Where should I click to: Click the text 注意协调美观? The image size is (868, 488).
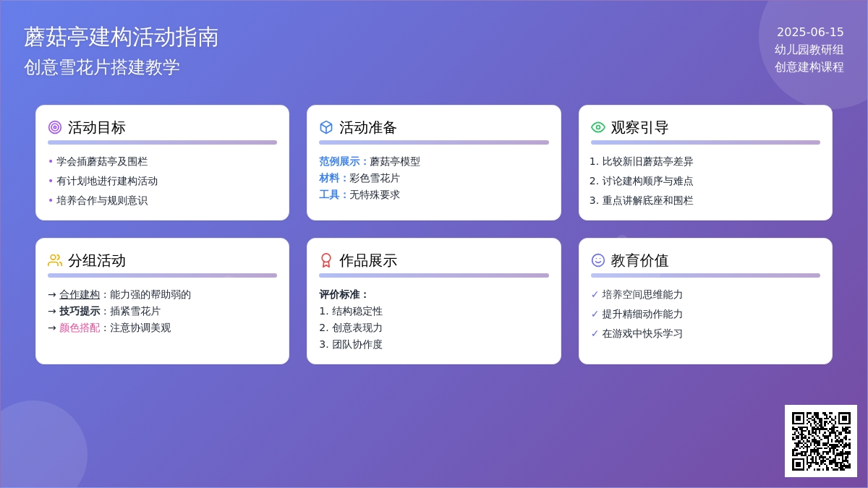coord(140,328)
